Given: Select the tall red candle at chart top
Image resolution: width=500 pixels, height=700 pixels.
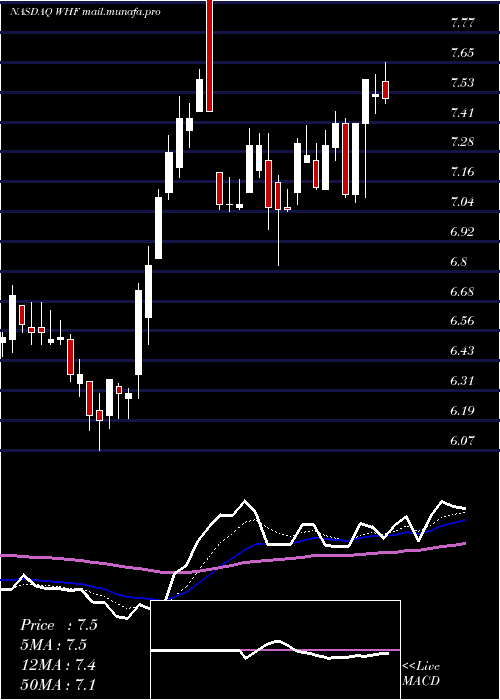Looking at the screenshot, I should 209,56.
